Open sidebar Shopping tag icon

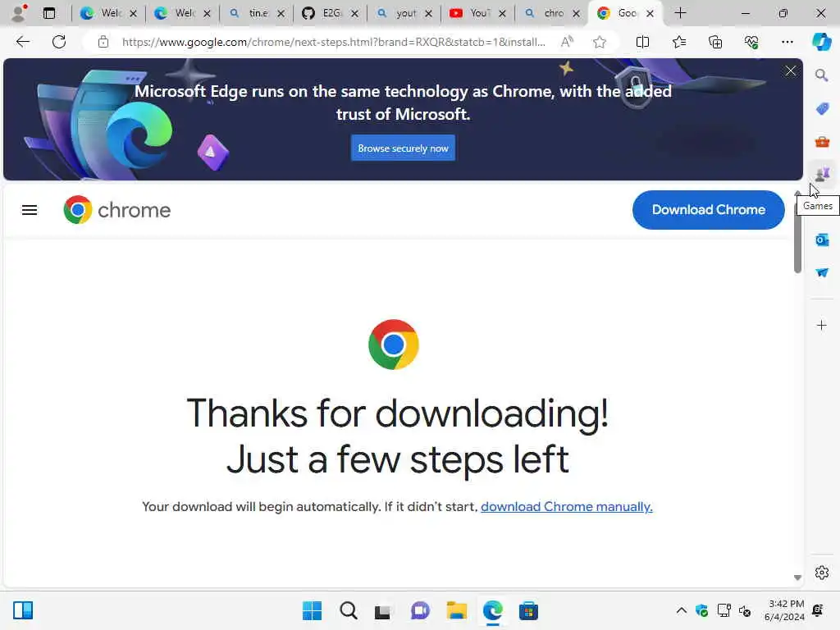pos(822,109)
